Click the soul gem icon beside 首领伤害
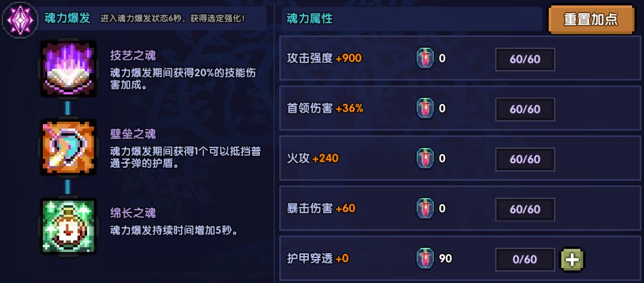Image resolution: width=644 pixels, height=283 pixels. tap(425, 109)
